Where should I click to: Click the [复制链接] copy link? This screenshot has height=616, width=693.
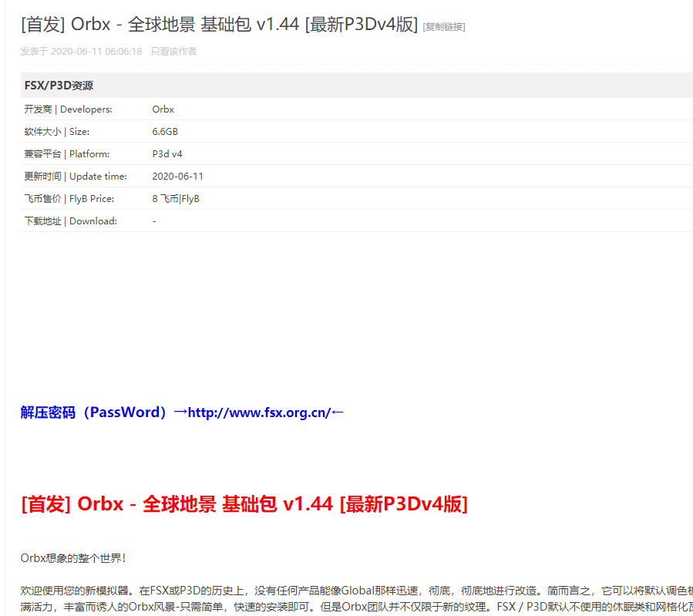[x=444, y=27]
